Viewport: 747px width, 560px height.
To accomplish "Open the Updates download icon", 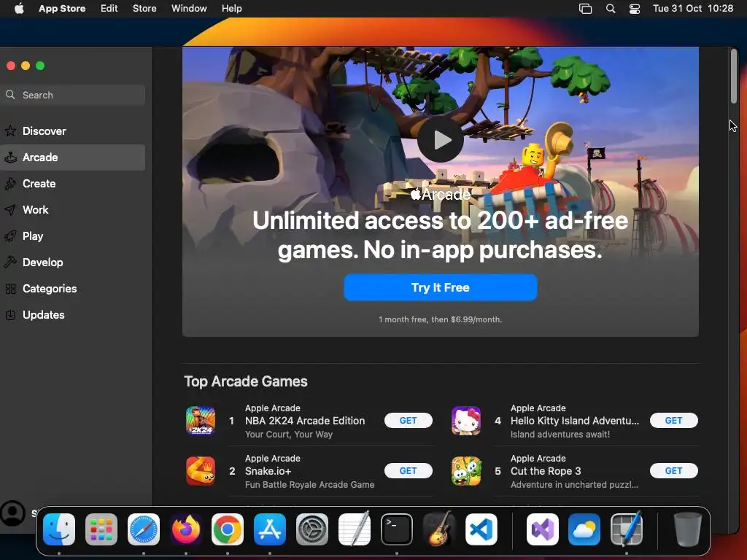I will (x=10, y=315).
